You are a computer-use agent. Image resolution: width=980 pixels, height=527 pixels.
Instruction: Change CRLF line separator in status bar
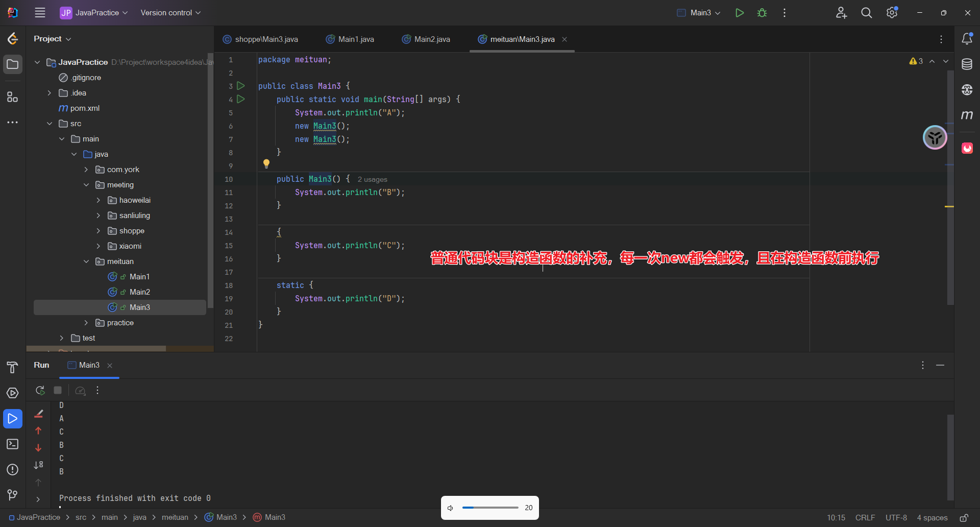pos(865,518)
